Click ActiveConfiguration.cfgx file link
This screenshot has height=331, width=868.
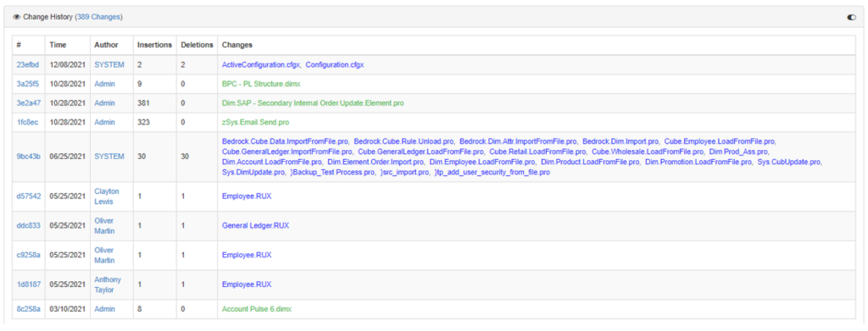(x=261, y=64)
